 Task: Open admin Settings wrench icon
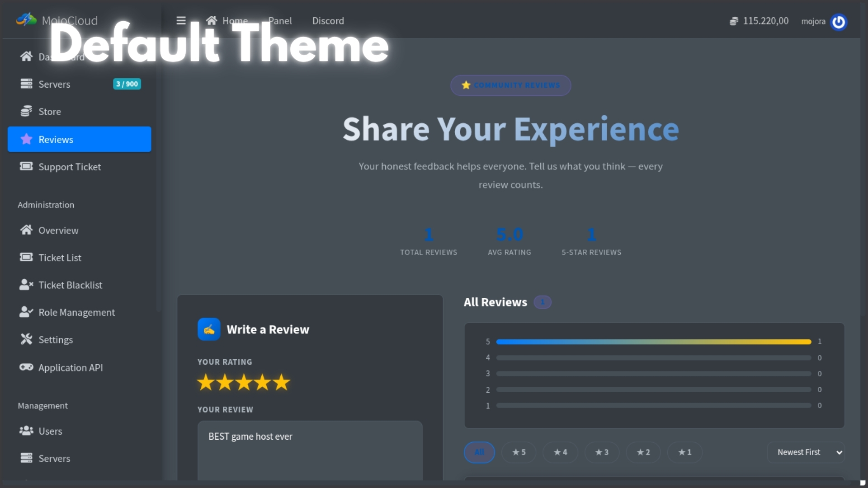point(26,339)
